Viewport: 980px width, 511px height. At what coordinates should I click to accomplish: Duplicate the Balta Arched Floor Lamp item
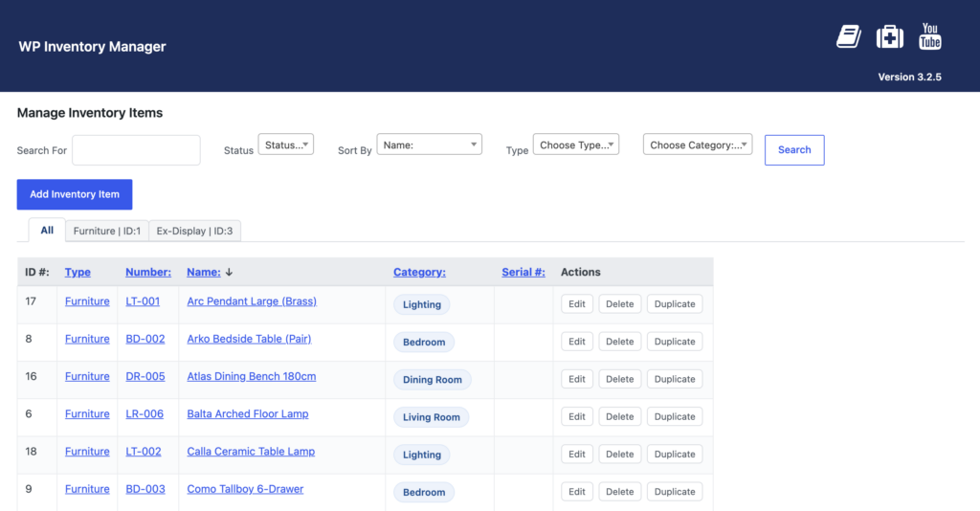675,416
